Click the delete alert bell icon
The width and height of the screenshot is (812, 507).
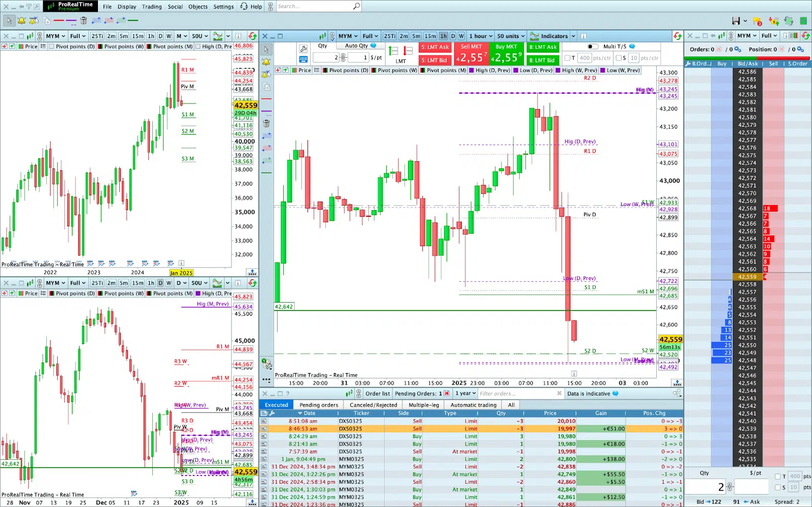pyautogui.click(x=32, y=20)
